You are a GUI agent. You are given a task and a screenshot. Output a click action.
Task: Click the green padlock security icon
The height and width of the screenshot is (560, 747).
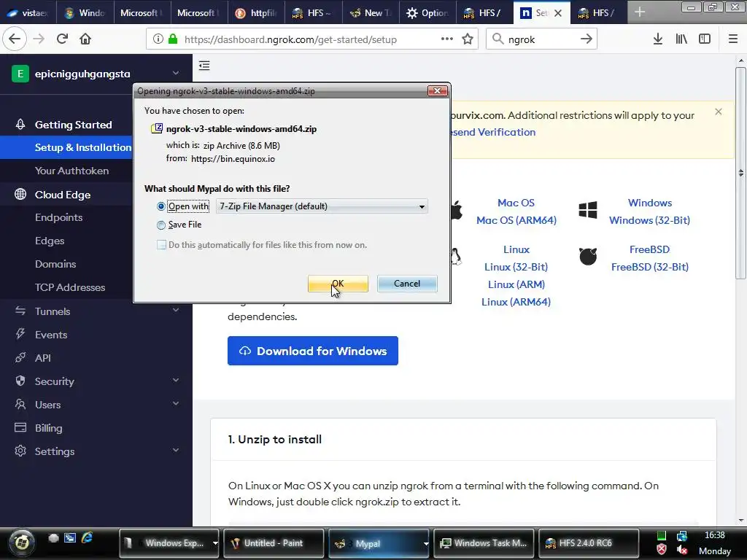click(173, 39)
